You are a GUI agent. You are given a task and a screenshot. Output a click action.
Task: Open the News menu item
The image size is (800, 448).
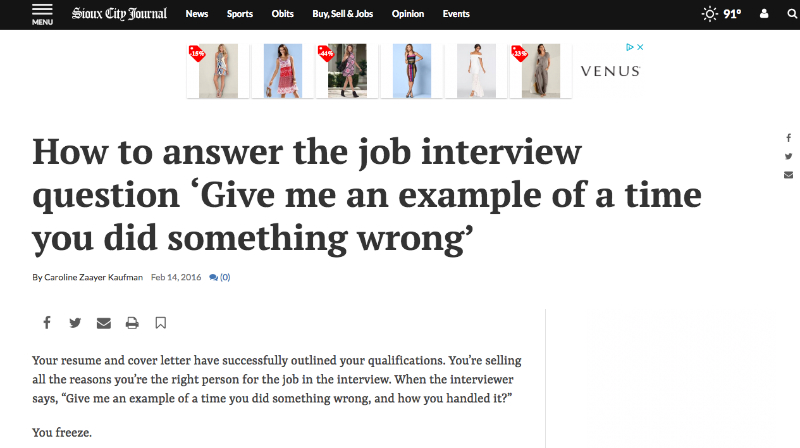coord(197,14)
